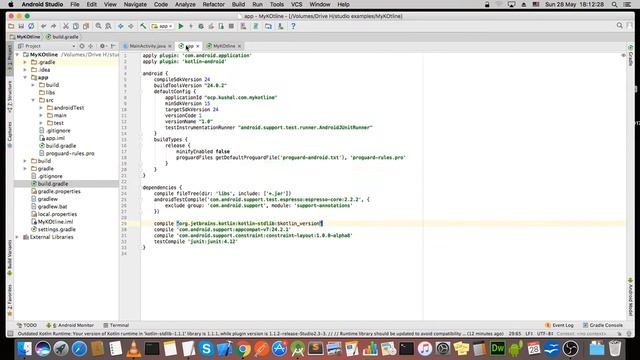Image resolution: width=640 pixels, height=360 pixels.
Task: Click the Undo arrow icon
Action: [x=43, y=26]
